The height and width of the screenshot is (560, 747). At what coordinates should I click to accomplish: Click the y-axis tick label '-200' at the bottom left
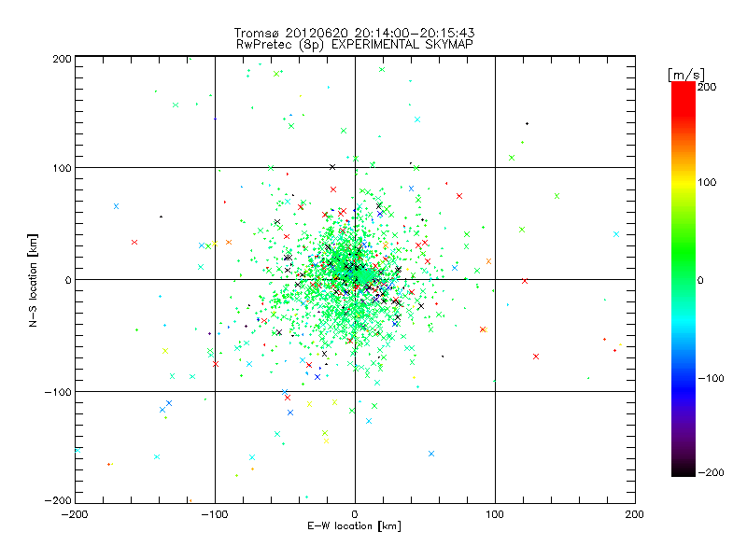tap(58, 500)
